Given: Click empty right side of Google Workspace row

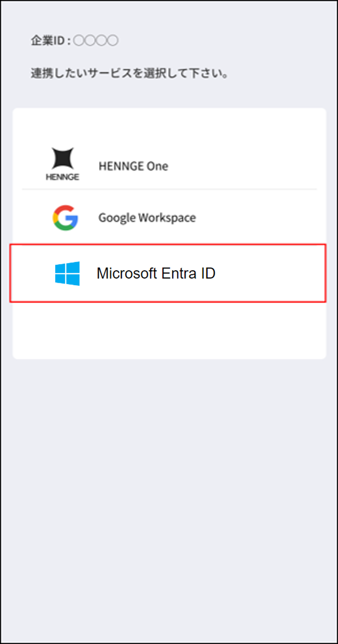Looking at the screenshot, I should [259, 218].
